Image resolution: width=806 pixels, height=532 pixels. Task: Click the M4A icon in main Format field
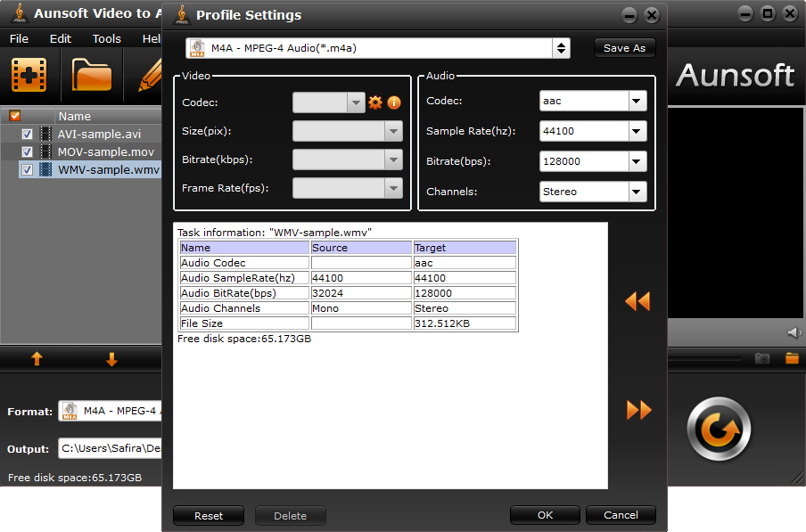(x=70, y=411)
